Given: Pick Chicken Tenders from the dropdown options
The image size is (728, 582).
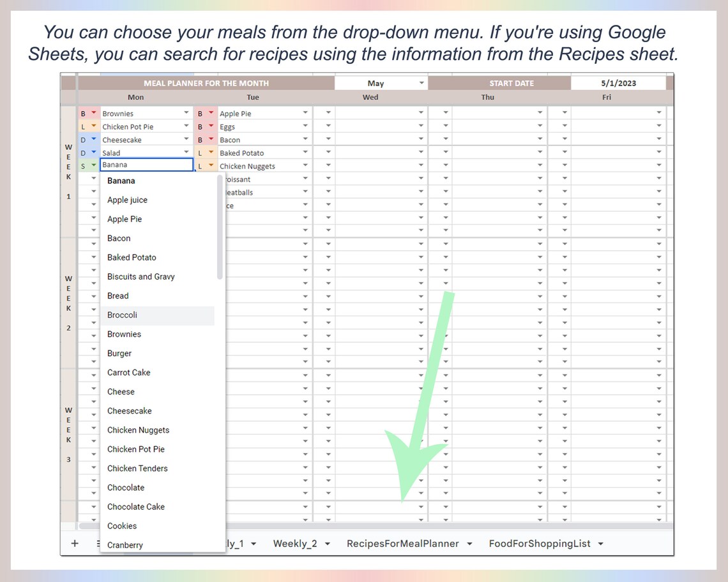Looking at the screenshot, I should coord(137,468).
